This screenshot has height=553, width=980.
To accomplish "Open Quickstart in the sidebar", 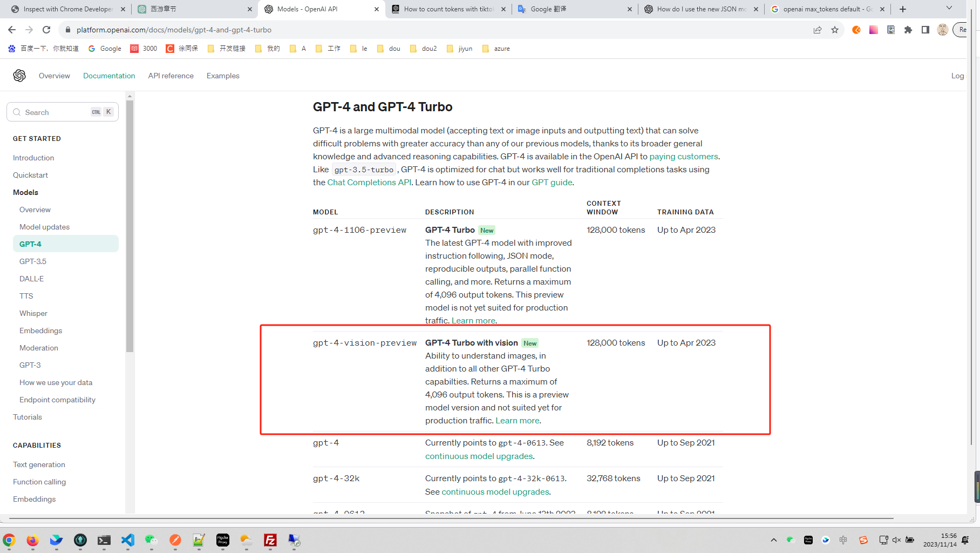I will click(x=30, y=175).
